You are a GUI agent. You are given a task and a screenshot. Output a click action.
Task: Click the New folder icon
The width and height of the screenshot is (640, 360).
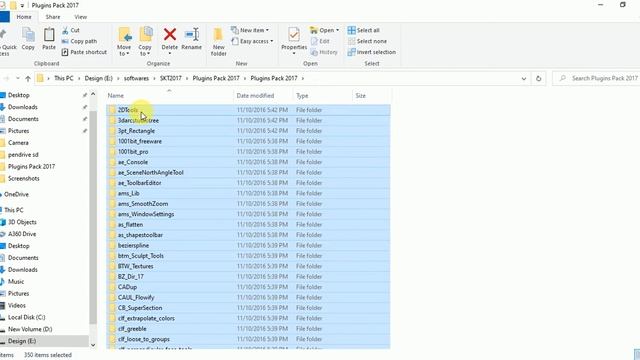tap(218, 35)
